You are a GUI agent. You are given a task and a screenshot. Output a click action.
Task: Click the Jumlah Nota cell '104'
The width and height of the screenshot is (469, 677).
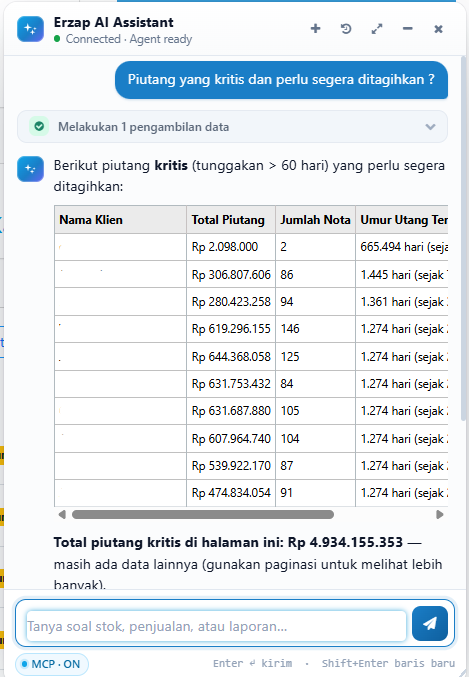[315, 439]
